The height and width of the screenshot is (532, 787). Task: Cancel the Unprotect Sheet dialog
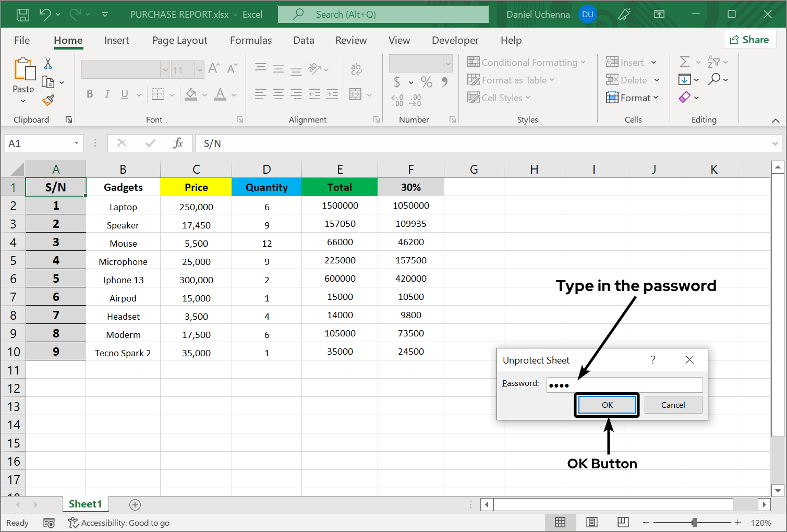point(673,405)
